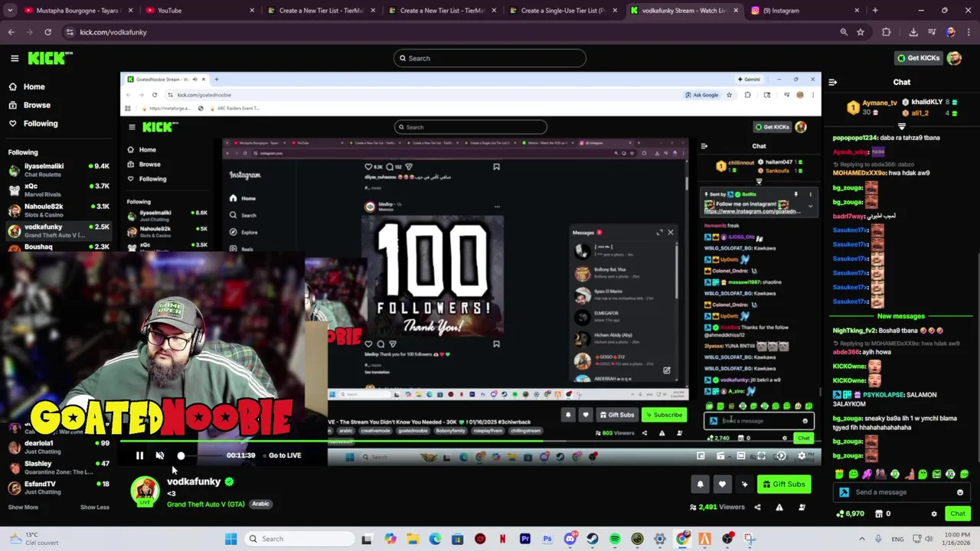
Task: Unmute the stream volume icon
Action: (x=160, y=455)
